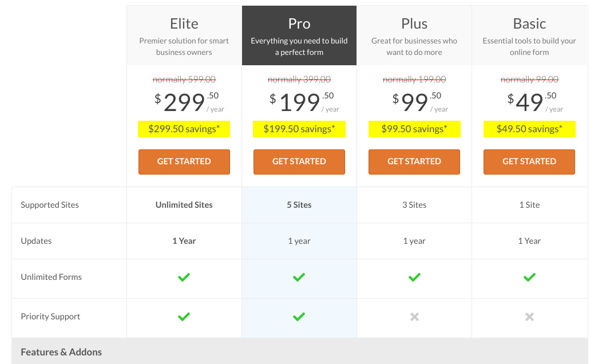The width and height of the screenshot is (606, 364).
Task: Click the Unlimited Sites cell
Action: [184, 205]
